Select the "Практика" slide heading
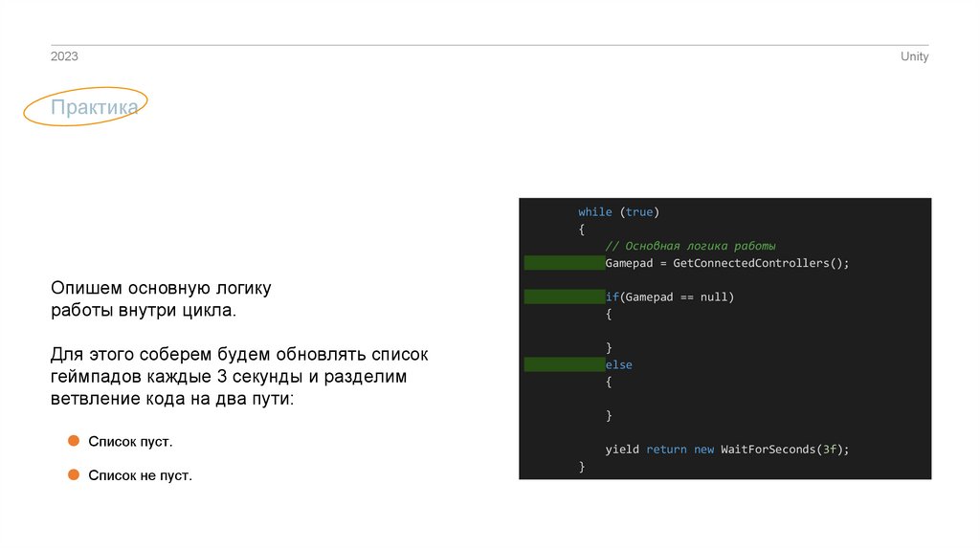Viewport: 980px width, 549px height. [x=94, y=108]
